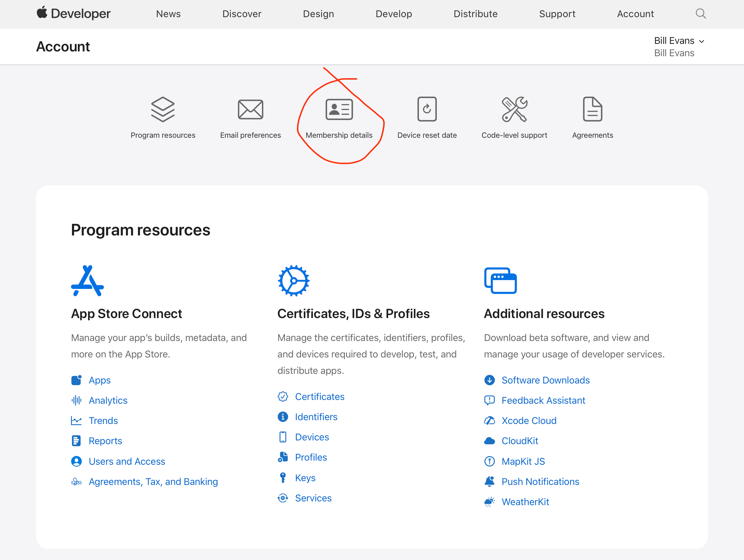744x560 pixels.
Task: Open the Certificates link
Action: (320, 397)
